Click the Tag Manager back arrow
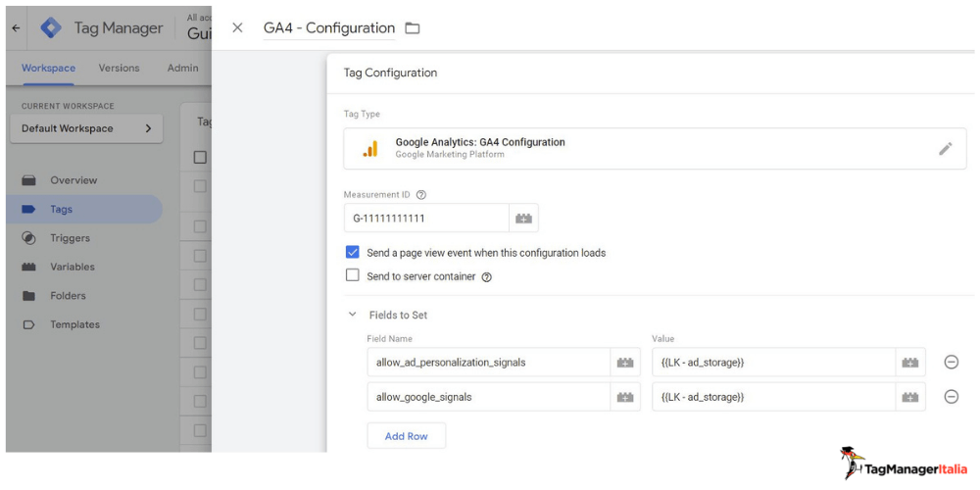The image size is (980, 490). click(x=17, y=28)
